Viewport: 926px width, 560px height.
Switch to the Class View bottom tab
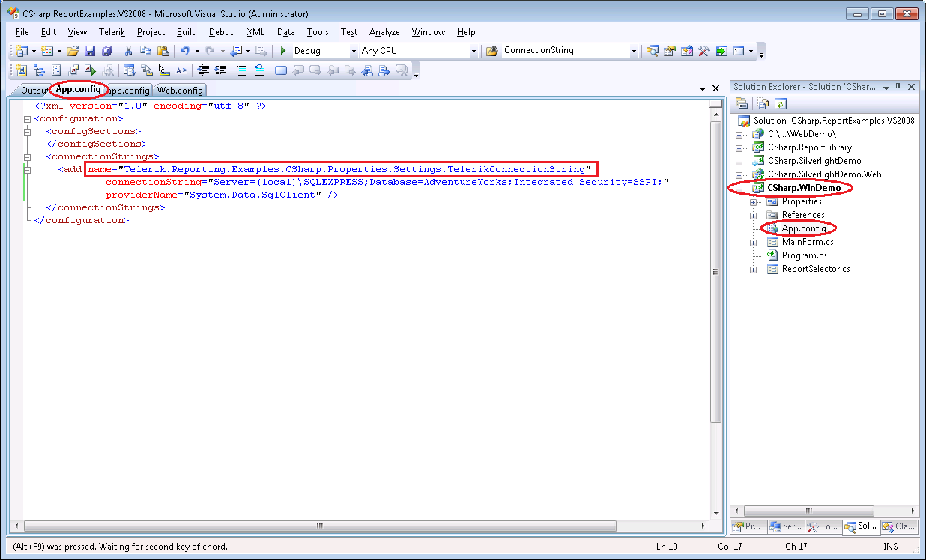click(x=898, y=526)
